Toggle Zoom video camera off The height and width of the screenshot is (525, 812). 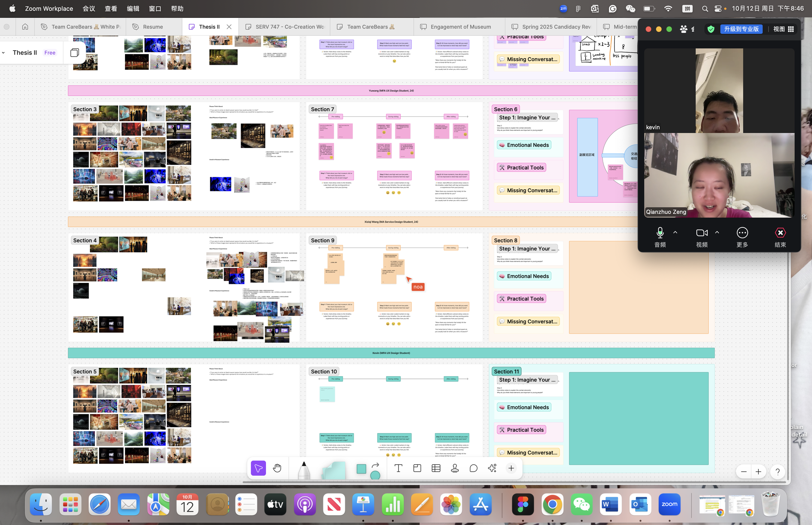tap(702, 233)
